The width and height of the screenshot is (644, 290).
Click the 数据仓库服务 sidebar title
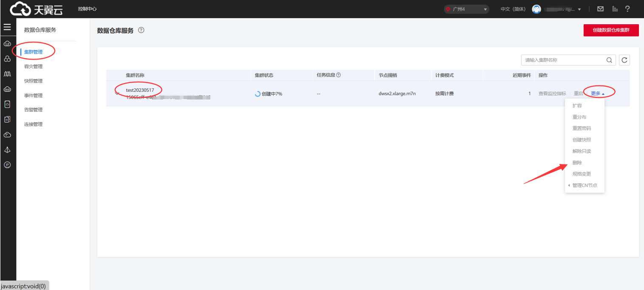(x=40, y=30)
